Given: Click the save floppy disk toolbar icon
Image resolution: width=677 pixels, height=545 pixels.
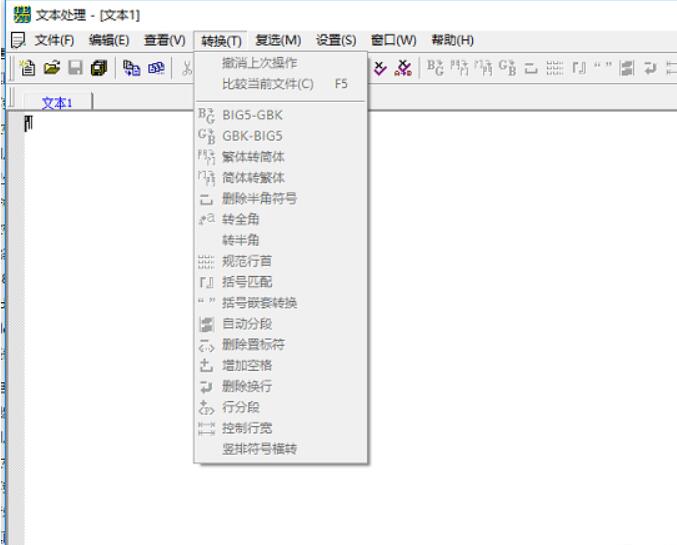Looking at the screenshot, I should click(76, 68).
